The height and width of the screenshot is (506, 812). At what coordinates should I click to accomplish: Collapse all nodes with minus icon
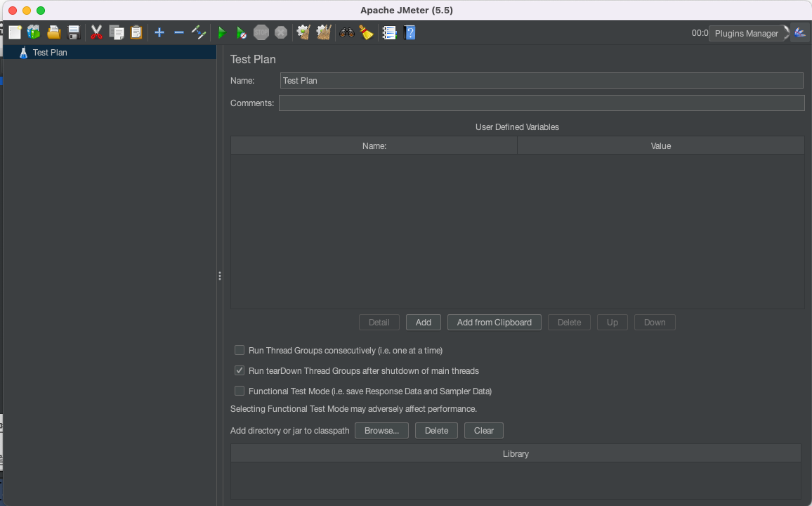[x=179, y=32]
